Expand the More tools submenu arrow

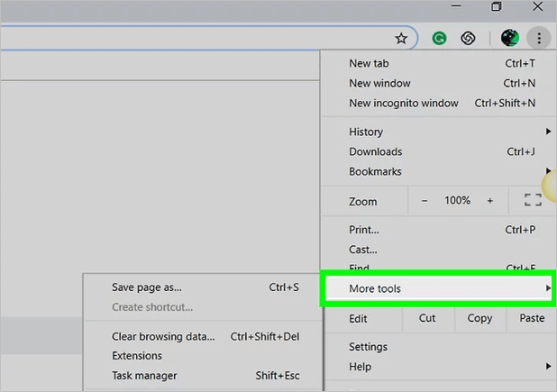pos(548,288)
